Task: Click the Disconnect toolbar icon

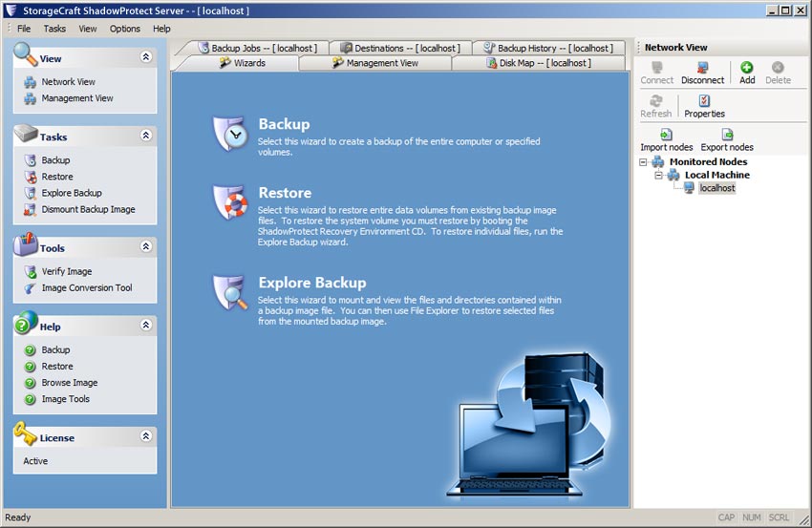Action: [x=702, y=67]
